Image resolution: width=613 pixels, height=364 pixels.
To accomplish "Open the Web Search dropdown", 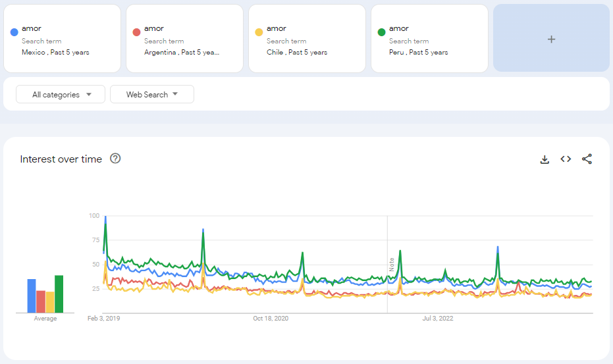I will click(x=152, y=94).
